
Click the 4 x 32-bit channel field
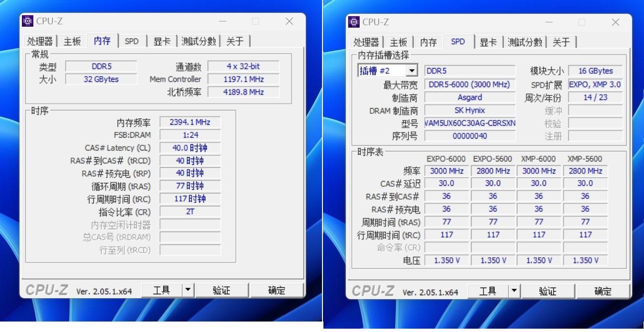point(243,67)
